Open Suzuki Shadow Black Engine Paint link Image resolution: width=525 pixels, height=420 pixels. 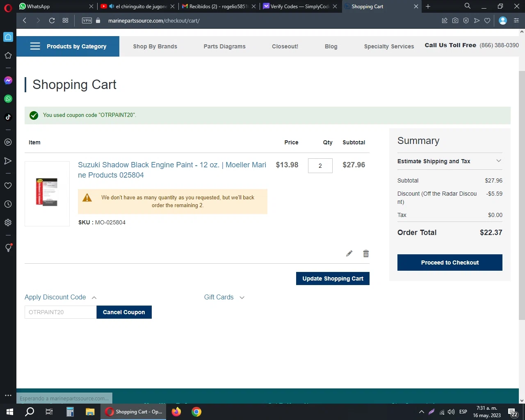pyautogui.click(x=172, y=170)
